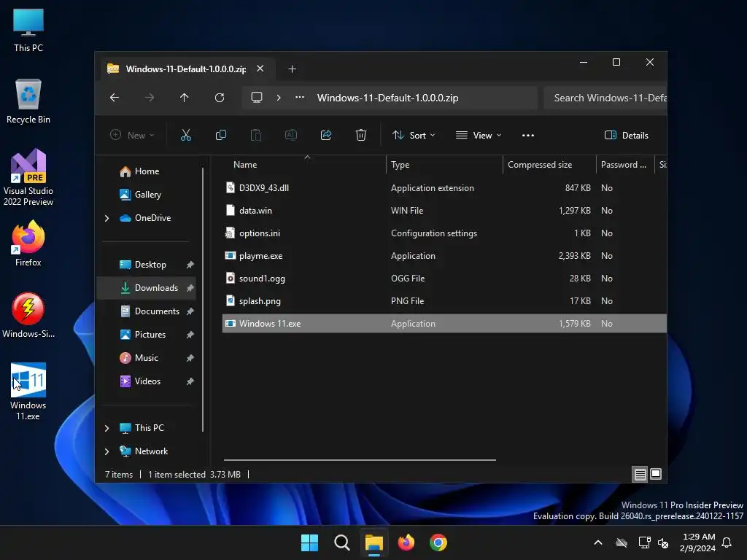Select This PC desktop icon
Image resolution: width=747 pixels, height=560 pixels.
pos(28,30)
